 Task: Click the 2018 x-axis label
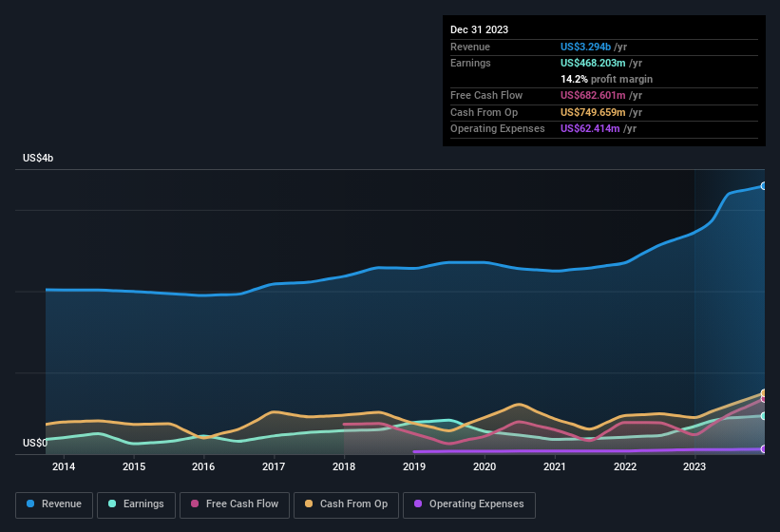coord(344,466)
